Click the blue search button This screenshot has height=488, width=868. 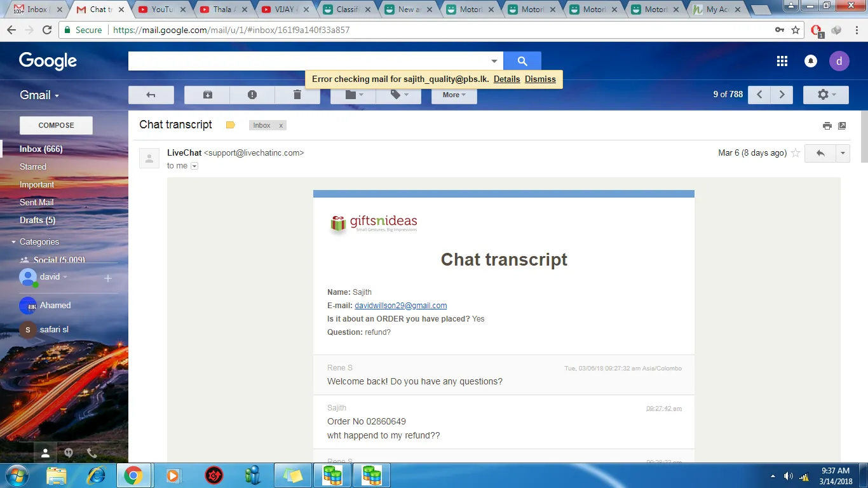coord(522,61)
